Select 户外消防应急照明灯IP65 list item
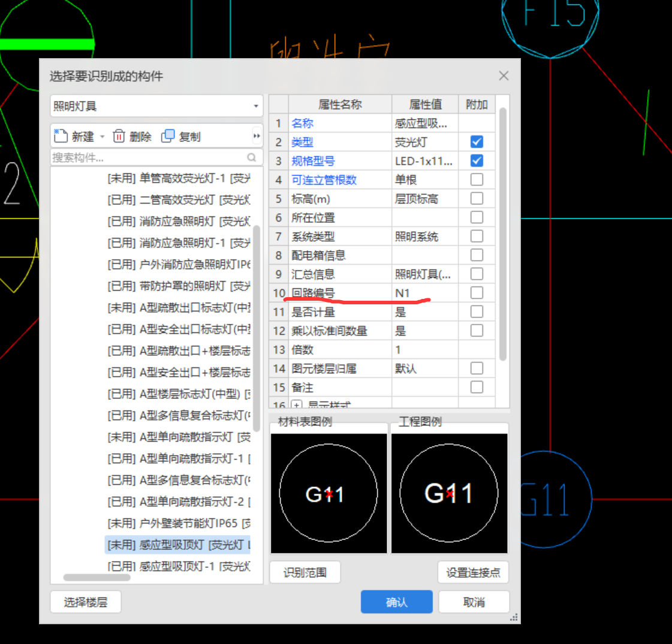Screen dimensions: 672x644 click(x=179, y=264)
